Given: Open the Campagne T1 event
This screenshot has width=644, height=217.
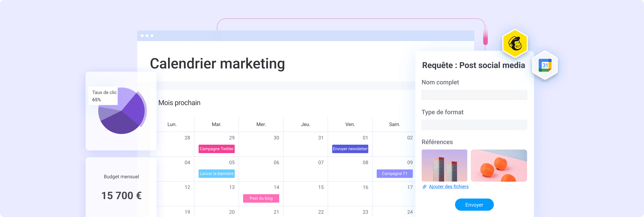Looking at the screenshot, I should click(x=394, y=174).
